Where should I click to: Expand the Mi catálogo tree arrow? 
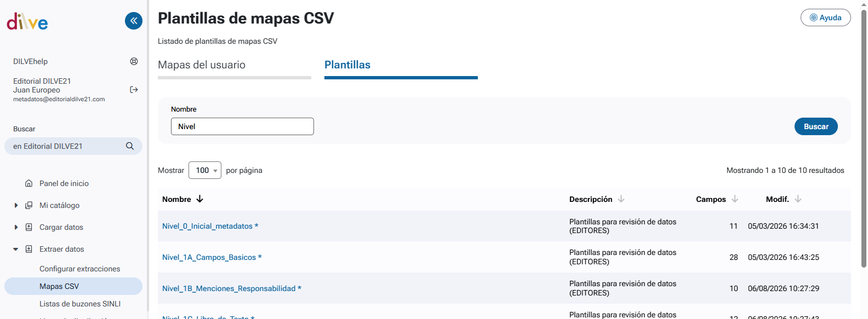[x=16, y=205]
